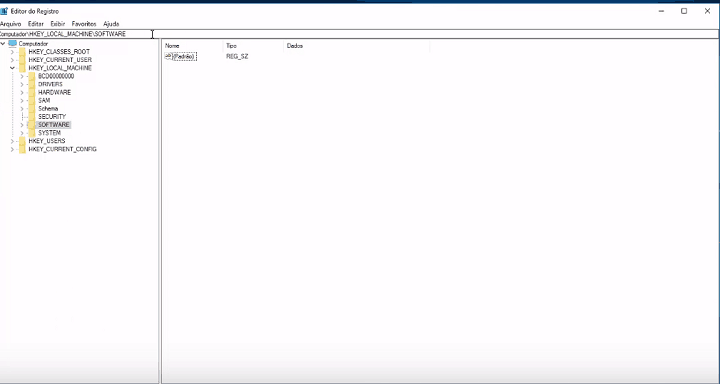Select the Computador tree label
Screen dimensions: 720x384
[x=33, y=44]
